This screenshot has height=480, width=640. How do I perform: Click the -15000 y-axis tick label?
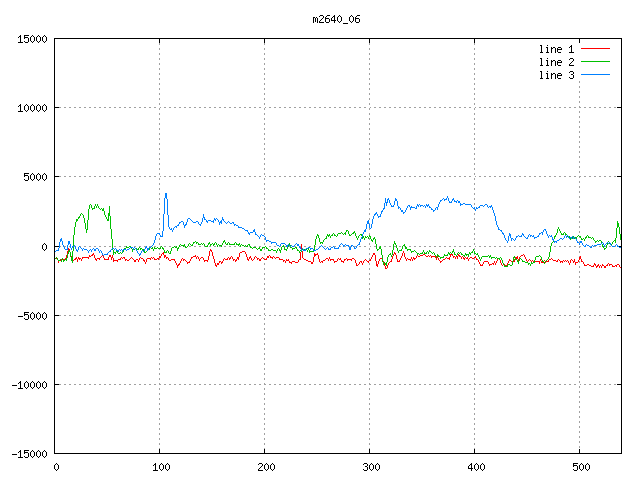(29, 453)
